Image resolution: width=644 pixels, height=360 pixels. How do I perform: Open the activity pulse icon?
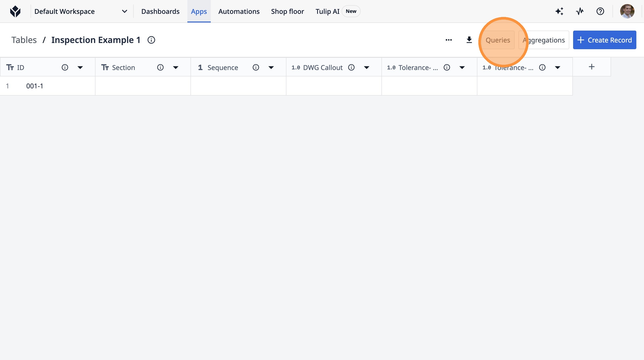pos(580,11)
